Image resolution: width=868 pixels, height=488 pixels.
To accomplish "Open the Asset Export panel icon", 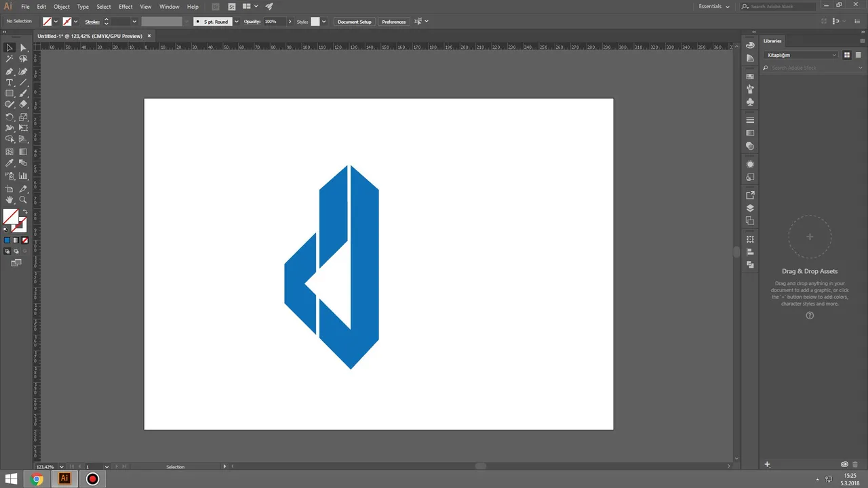I will pyautogui.click(x=750, y=195).
